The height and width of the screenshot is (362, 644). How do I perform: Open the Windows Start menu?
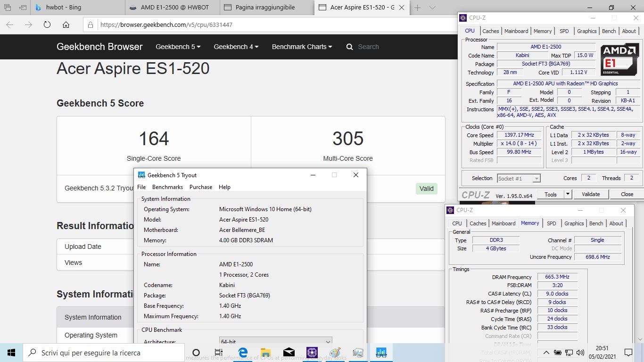point(11,353)
